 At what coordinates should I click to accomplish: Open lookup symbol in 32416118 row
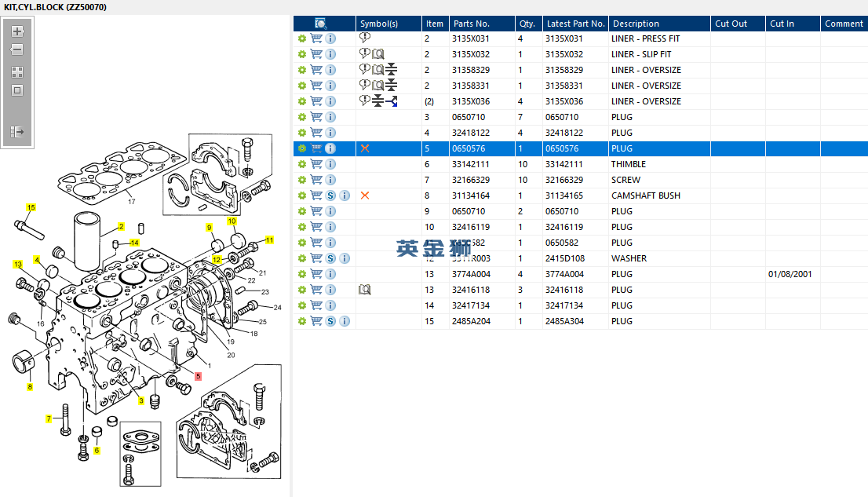point(365,290)
